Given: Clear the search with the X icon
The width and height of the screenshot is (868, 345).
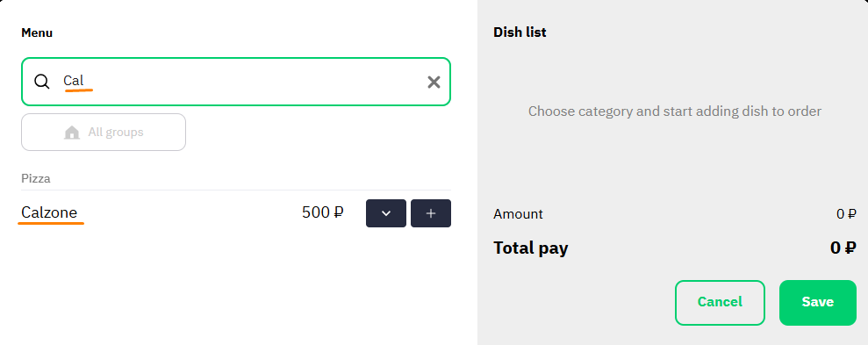Looking at the screenshot, I should 434,82.
